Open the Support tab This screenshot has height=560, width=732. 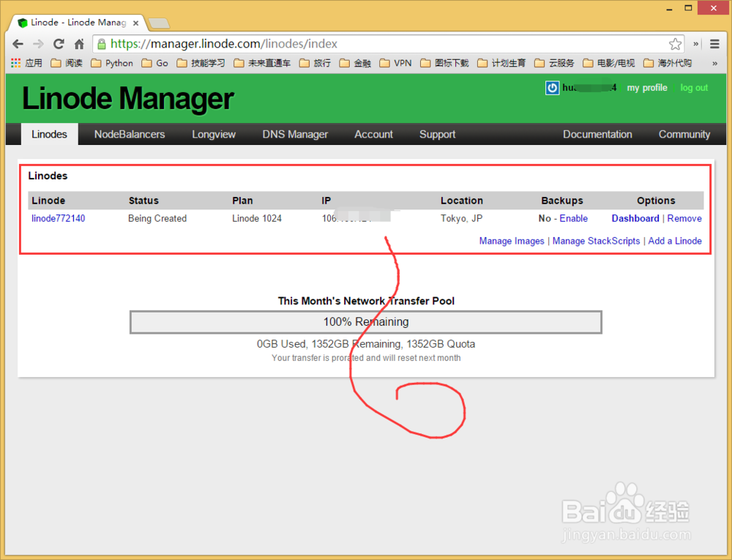click(x=438, y=135)
